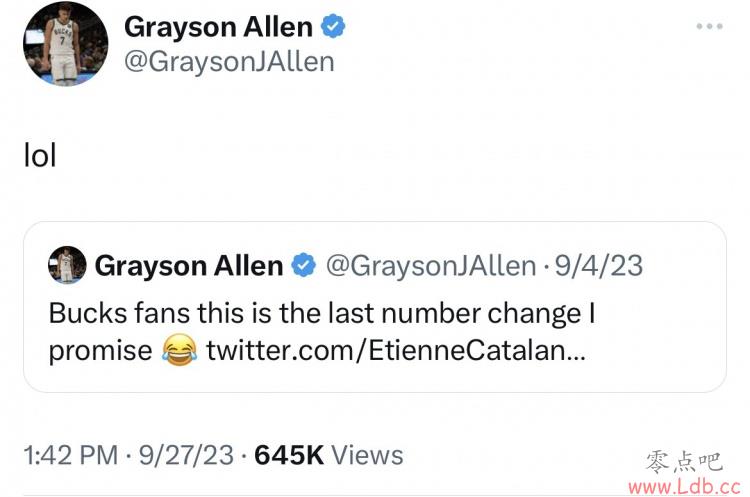Screen dimensions: 750x497
Task: Click Grayson Allen's large profile picture
Action: 66,44
